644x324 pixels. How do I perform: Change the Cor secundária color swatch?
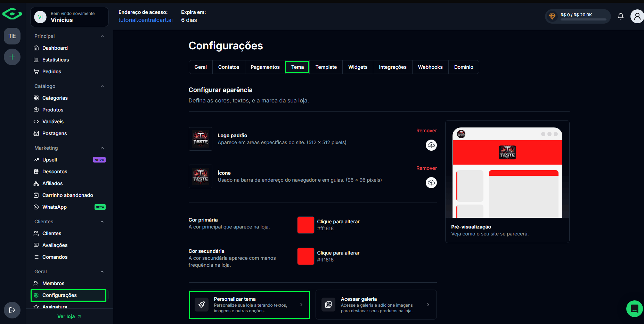(x=306, y=256)
